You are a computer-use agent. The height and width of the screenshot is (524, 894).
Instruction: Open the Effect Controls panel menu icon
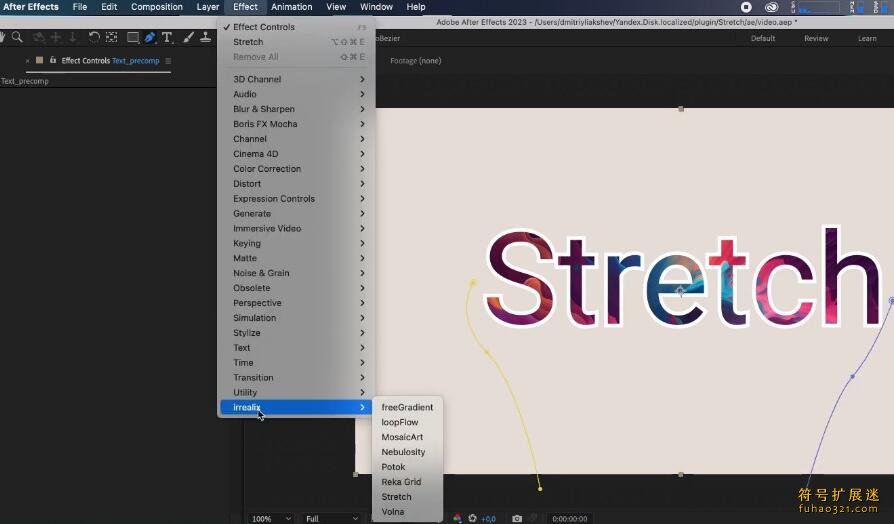click(x=168, y=60)
